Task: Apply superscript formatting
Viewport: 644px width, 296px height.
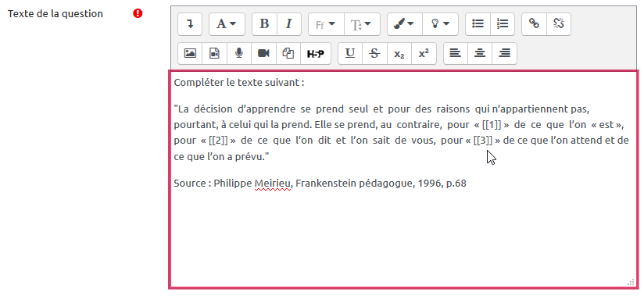Action: point(424,53)
